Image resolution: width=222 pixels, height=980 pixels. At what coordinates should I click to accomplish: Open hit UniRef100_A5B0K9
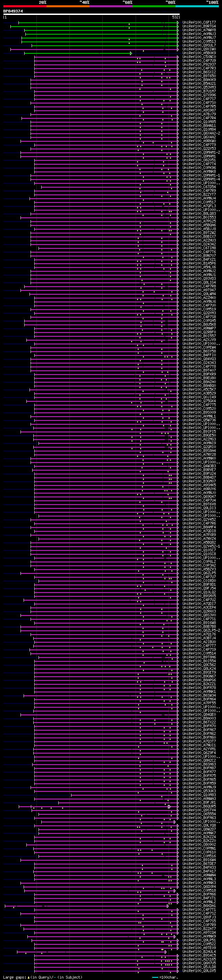tap(199, 53)
